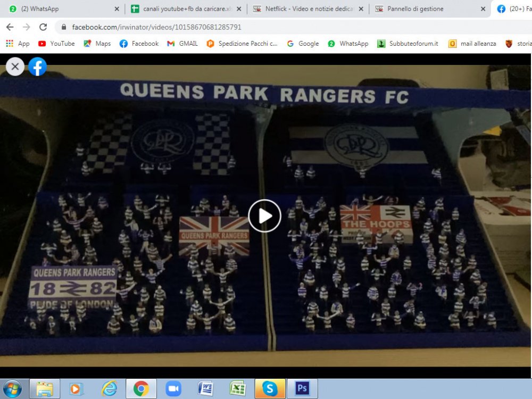Switch to the Pannello di gestione tab
532x399 pixels.
430,9
